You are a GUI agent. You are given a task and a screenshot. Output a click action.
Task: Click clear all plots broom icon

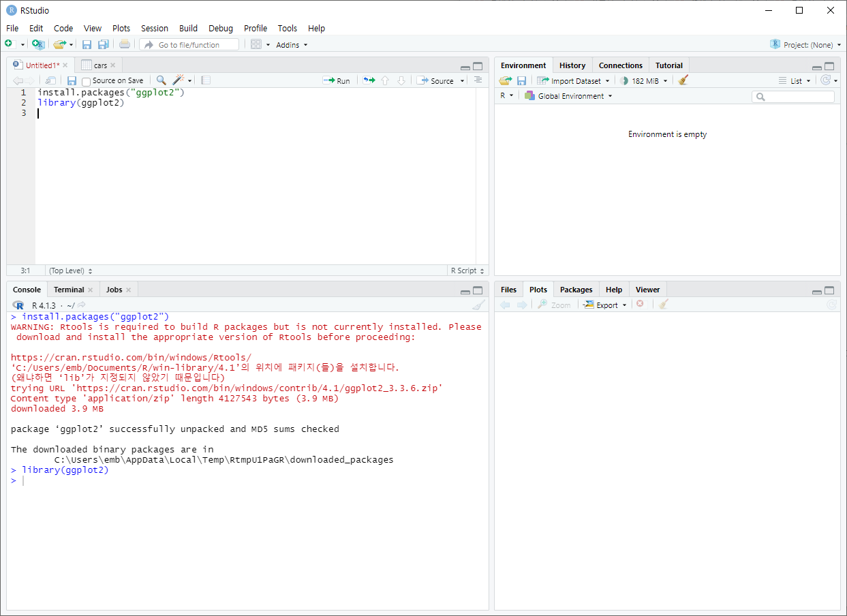pos(664,305)
